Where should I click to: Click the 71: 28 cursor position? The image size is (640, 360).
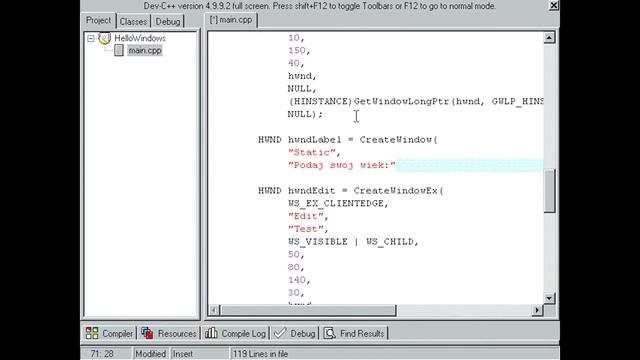(102, 354)
